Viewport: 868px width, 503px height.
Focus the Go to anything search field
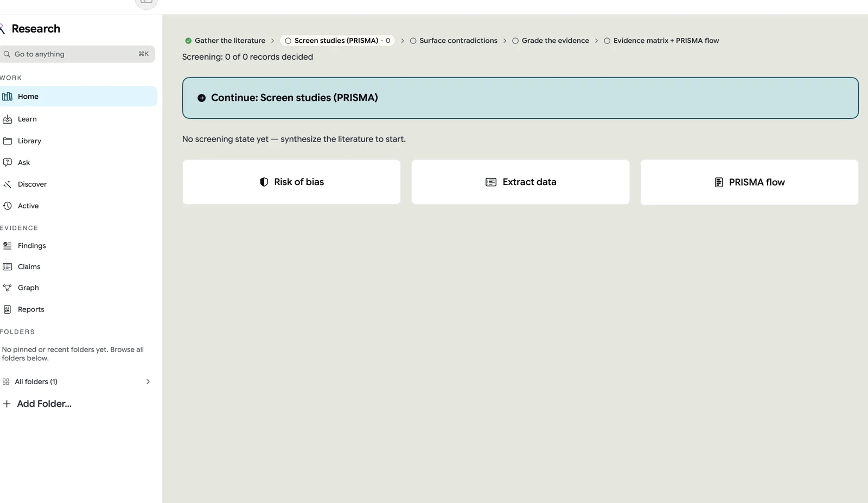[x=78, y=54]
